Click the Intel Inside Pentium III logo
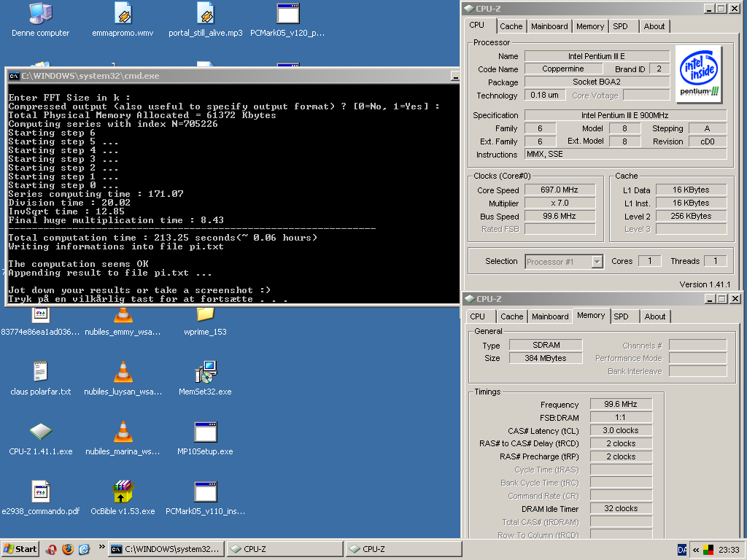Screen dimensions: 747x560 pos(699,74)
